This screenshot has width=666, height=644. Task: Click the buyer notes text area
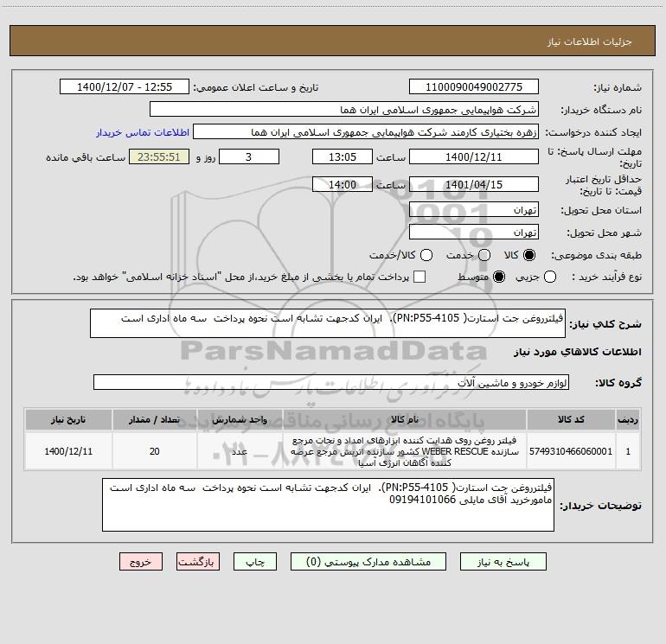pyautogui.click(x=329, y=505)
